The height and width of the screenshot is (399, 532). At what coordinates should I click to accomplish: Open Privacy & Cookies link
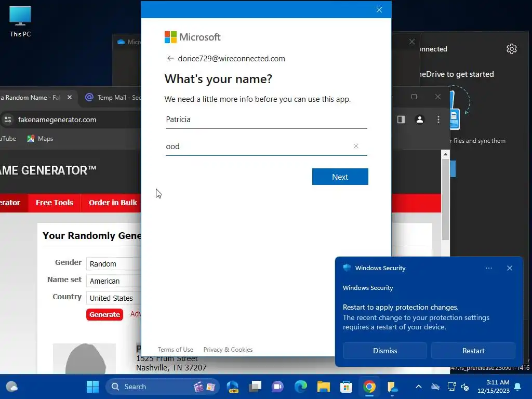228,350
